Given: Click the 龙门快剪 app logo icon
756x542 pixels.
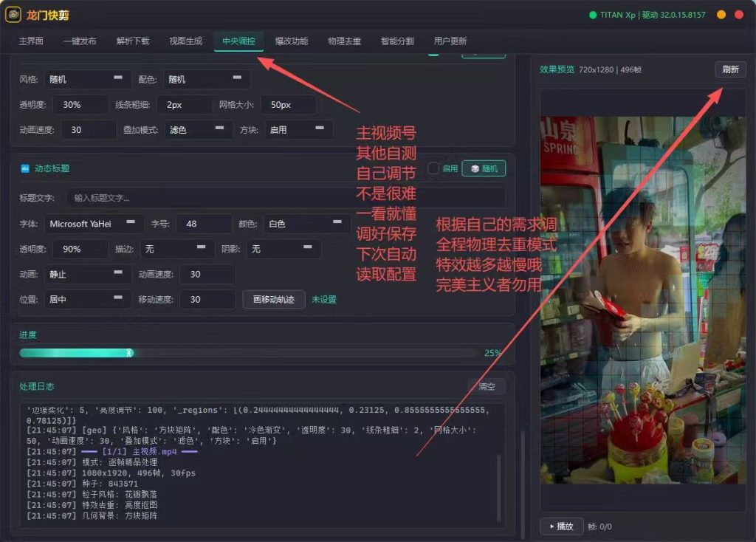Looking at the screenshot, I should tap(13, 15).
